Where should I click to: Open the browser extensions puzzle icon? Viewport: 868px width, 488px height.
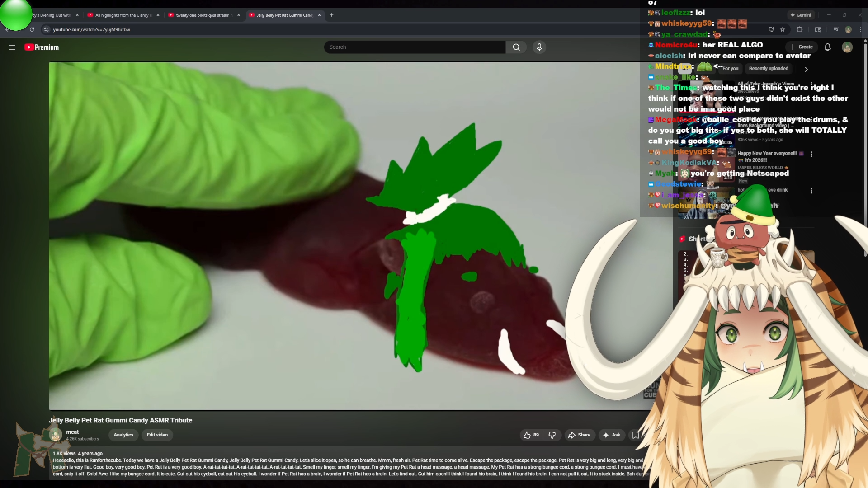click(799, 29)
